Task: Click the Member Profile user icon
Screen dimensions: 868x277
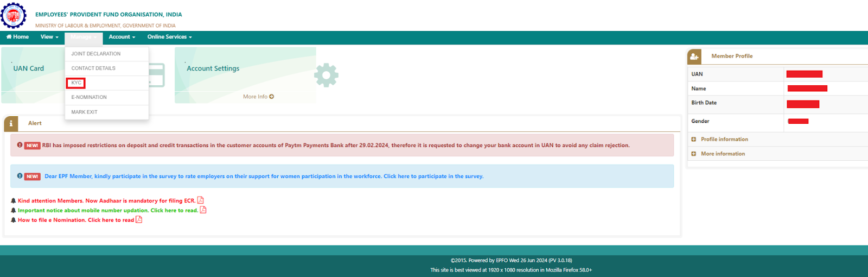Action: [694, 56]
